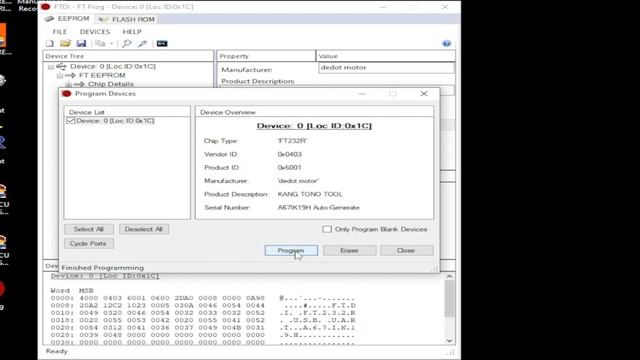
Task: Click the serial number 'A67IK19H Auto-Generate'
Action: [318, 207]
